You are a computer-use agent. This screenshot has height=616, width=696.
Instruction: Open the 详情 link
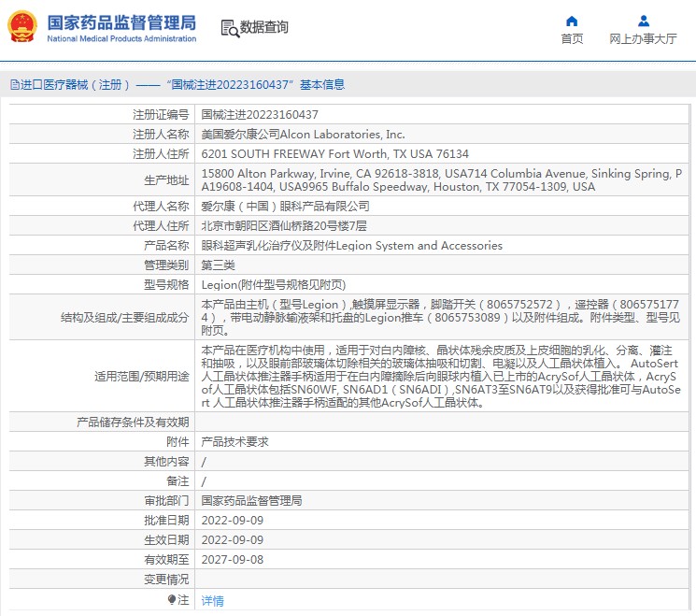pos(213,601)
